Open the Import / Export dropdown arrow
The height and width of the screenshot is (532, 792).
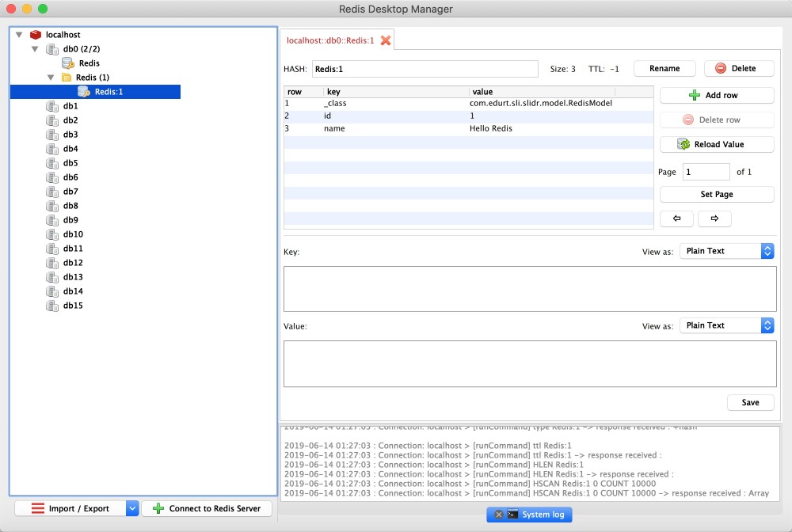pos(131,508)
